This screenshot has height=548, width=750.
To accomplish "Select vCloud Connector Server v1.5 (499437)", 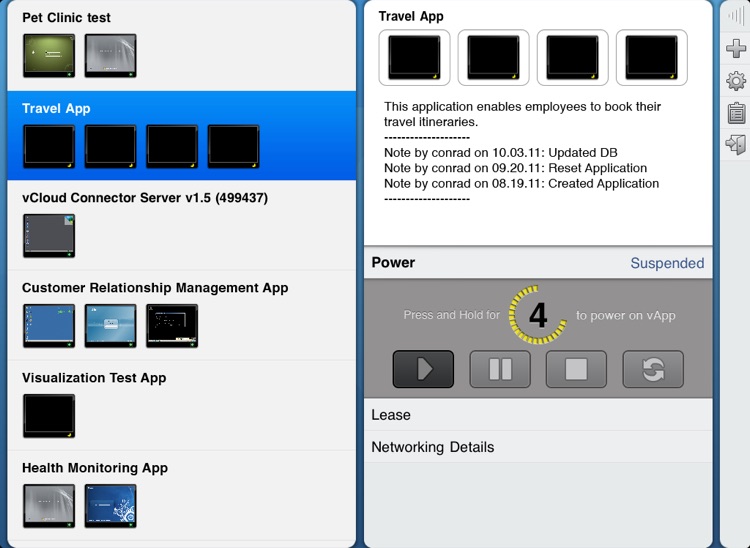I will 182,225.
